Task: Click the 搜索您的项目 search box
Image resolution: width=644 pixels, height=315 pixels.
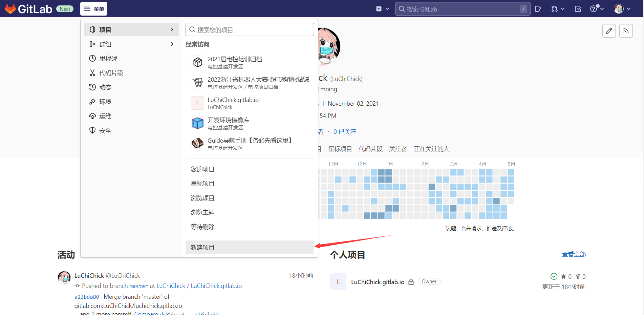Action: pyautogui.click(x=250, y=29)
